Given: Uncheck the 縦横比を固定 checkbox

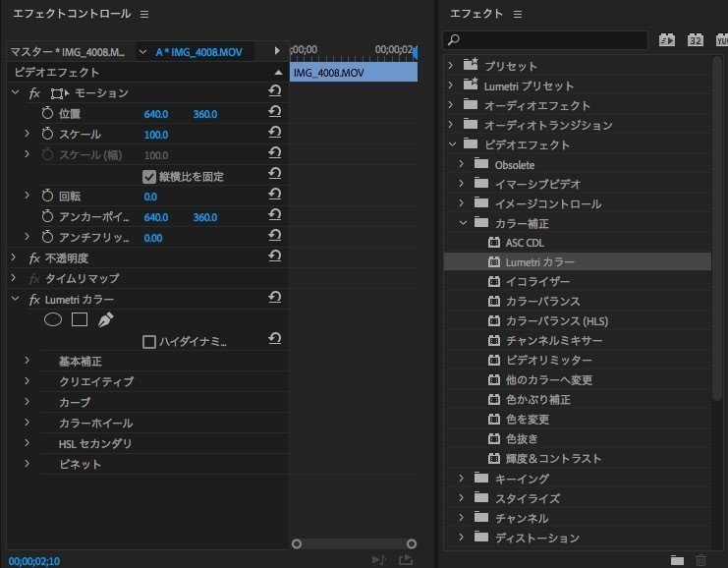Looking at the screenshot, I should click(x=149, y=177).
